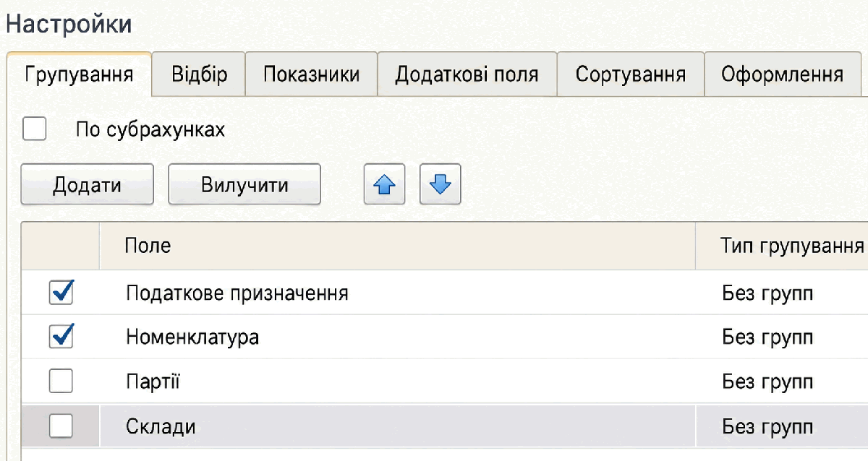Select the Склади field cell
This screenshot has width=868, height=461.
(397, 426)
